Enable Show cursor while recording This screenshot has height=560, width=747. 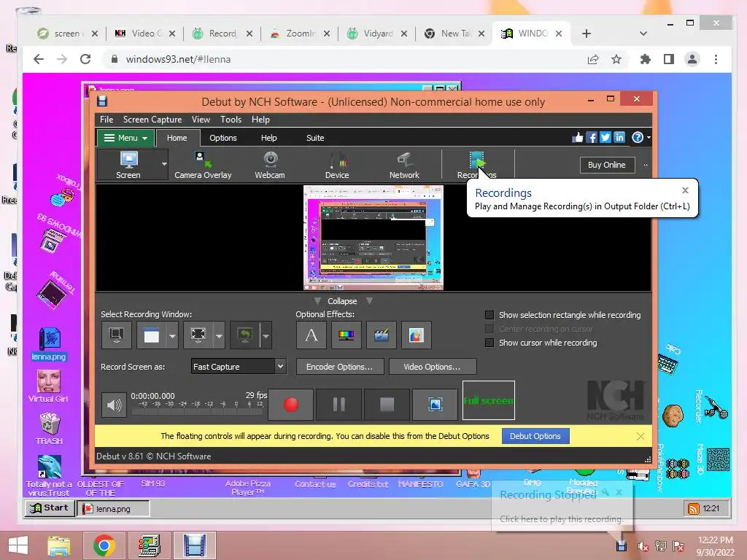click(489, 343)
